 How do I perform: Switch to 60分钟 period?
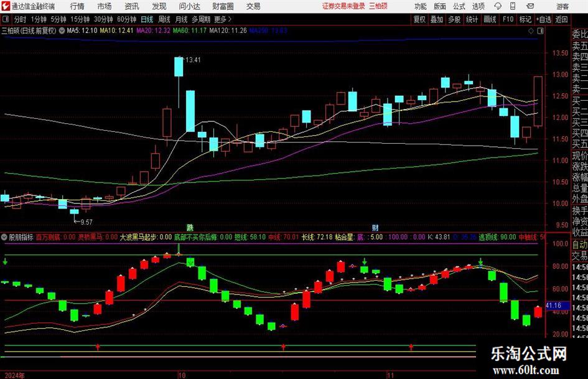coord(127,19)
